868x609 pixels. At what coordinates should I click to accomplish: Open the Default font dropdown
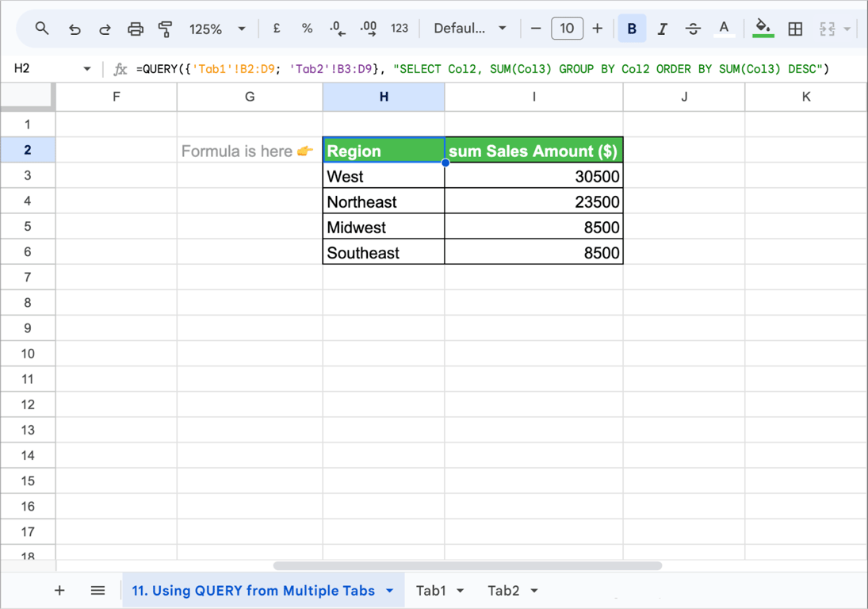tap(469, 29)
